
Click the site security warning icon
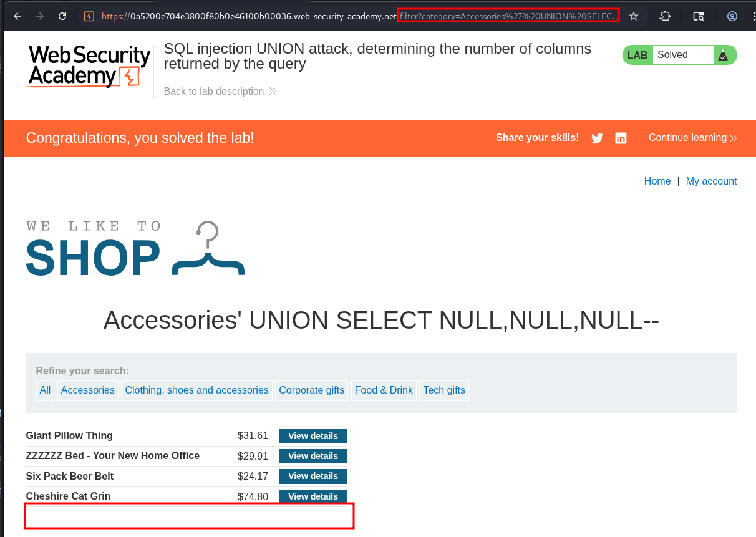(x=89, y=17)
